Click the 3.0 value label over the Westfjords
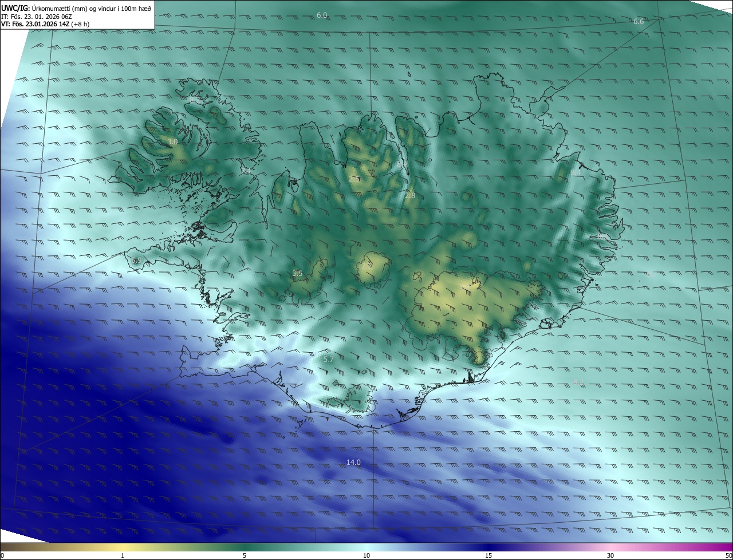 coord(173,141)
